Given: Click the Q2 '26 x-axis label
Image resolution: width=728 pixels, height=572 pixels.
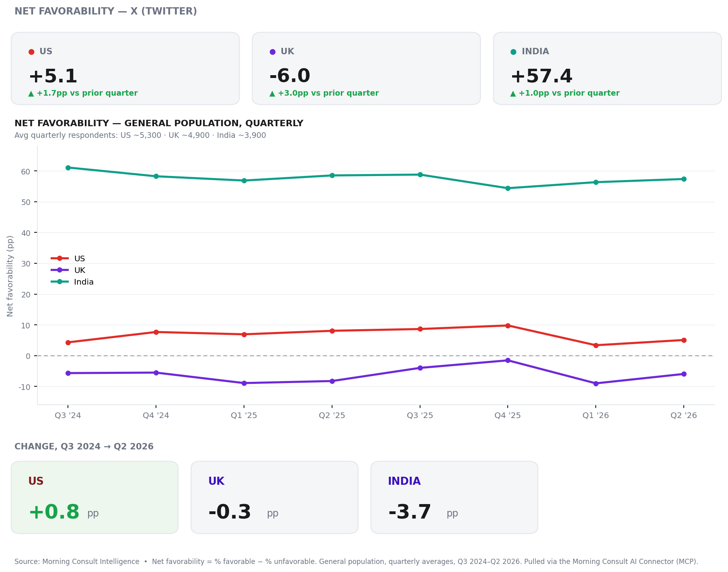Looking at the screenshot, I should (x=684, y=416).
